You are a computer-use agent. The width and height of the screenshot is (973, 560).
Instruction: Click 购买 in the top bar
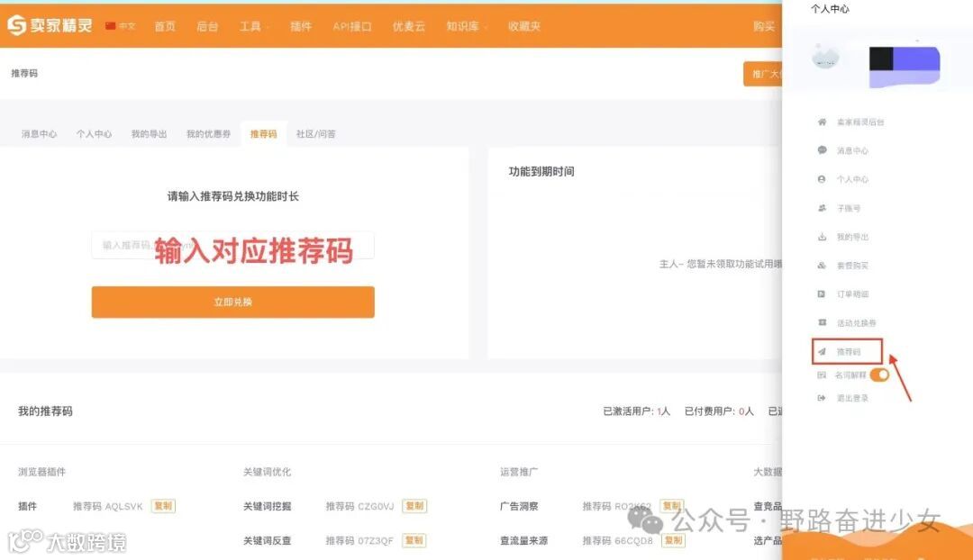coord(765,26)
